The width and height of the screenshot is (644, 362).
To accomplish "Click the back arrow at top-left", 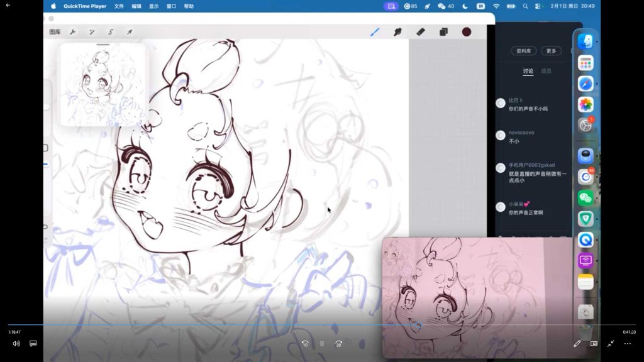I will 8,5.
